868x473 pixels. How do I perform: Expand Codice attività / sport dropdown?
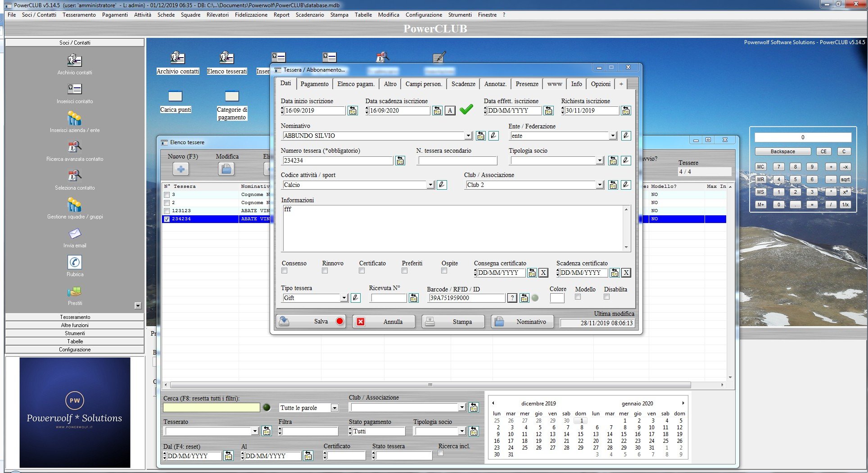tap(430, 185)
